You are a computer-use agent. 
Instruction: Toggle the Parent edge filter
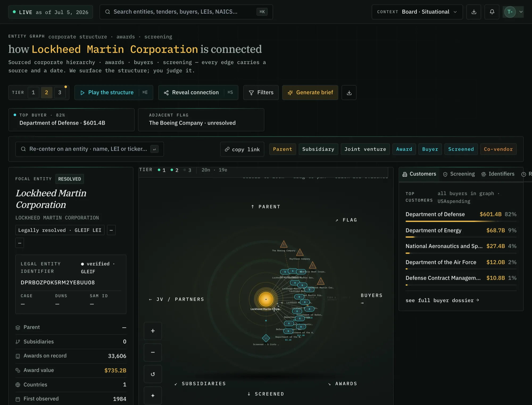282,149
